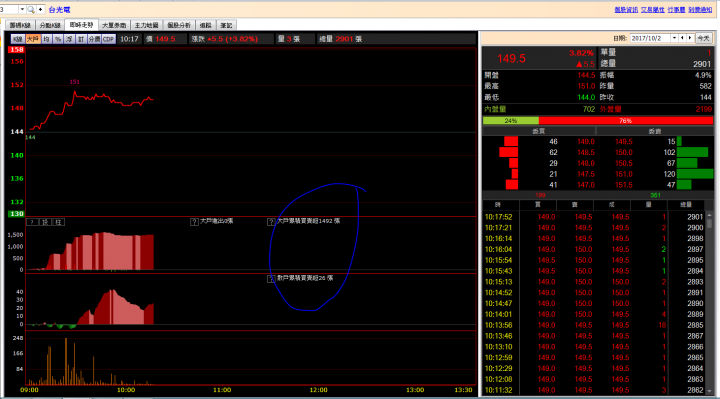Toggle the % percentage scale button

point(58,39)
